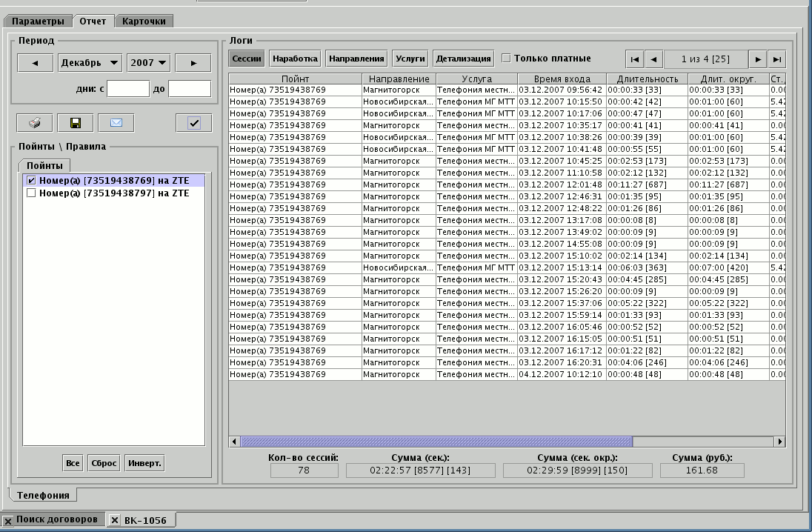
Task: Open the Декабрь month dropdown
Action: (x=90, y=63)
